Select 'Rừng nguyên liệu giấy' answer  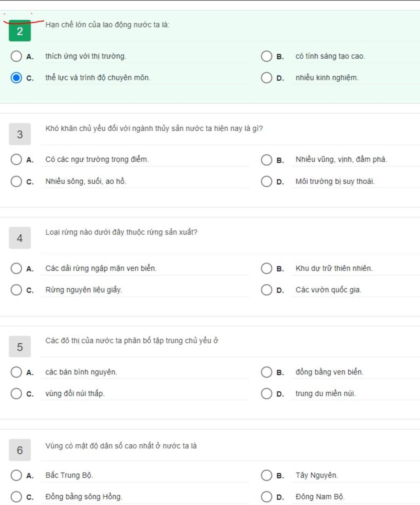[x=16, y=290]
